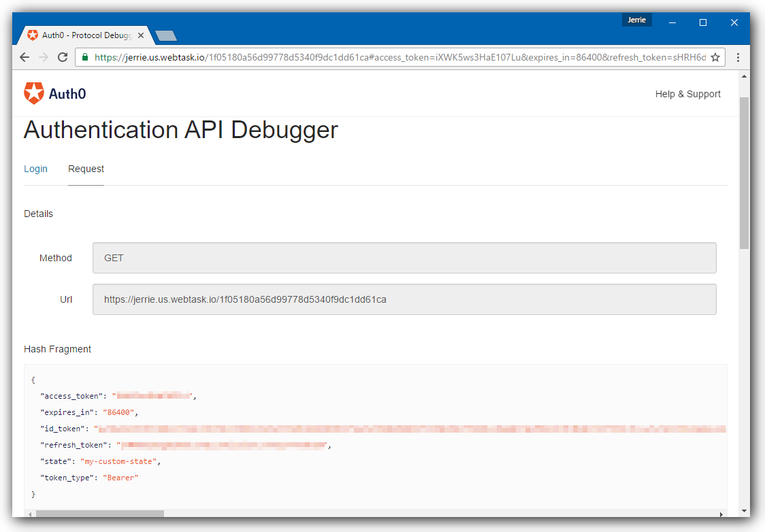Image resolution: width=765 pixels, height=532 pixels.
Task: Click the Url field with webtask address
Action: point(404,299)
